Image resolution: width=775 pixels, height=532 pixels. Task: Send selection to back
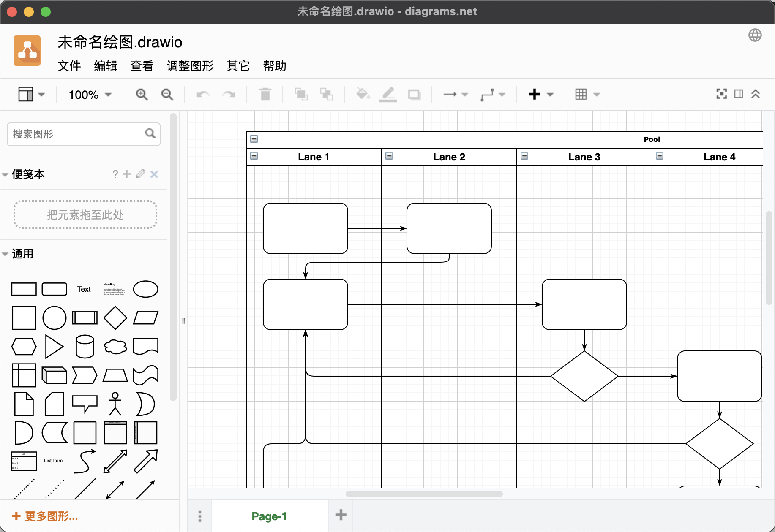pyautogui.click(x=326, y=94)
